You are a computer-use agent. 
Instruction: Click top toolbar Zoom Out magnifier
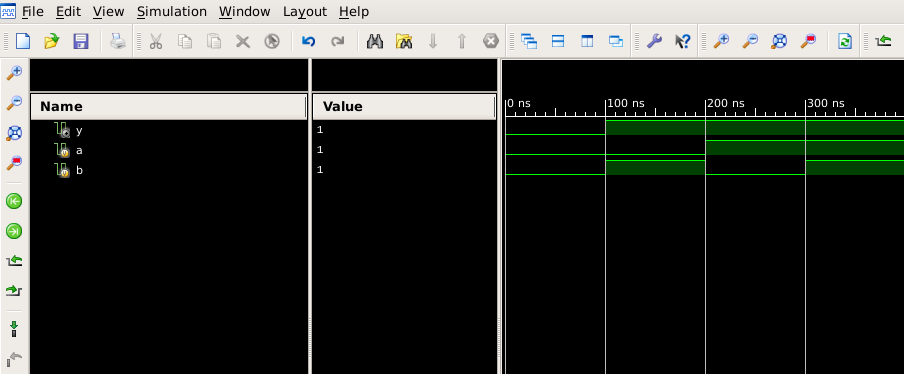click(x=749, y=41)
